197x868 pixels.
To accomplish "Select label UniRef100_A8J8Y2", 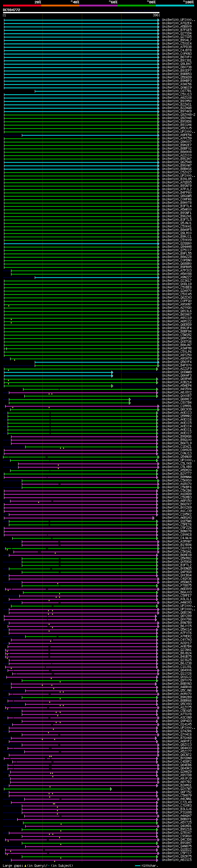I will 177,392.
